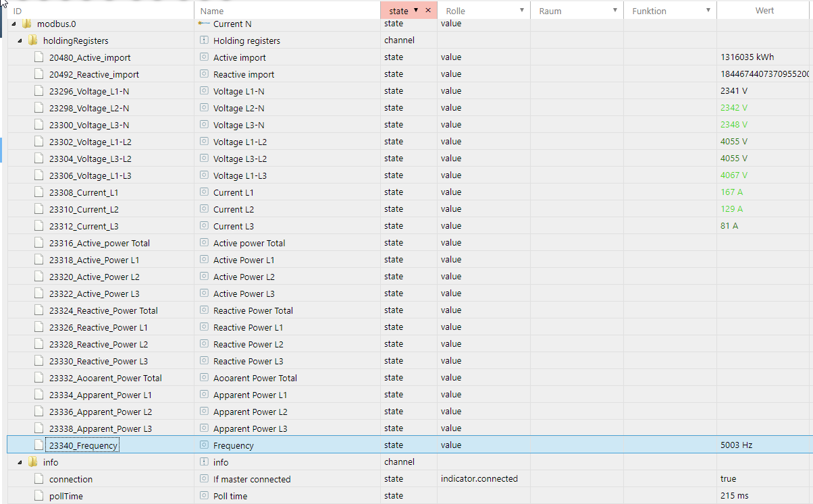The width and height of the screenshot is (813, 504).
Task: Click the info folder icon
Action: click(x=33, y=462)
